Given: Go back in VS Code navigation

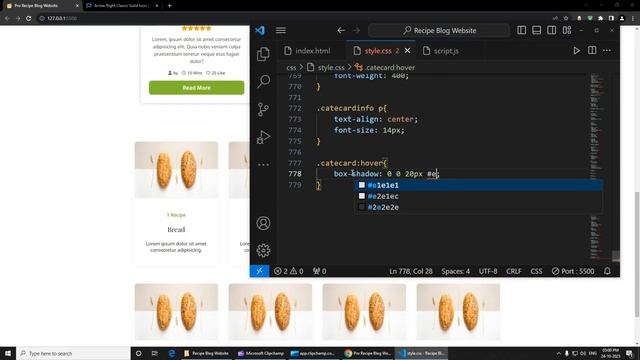Looking at the screenshot, I should pyautogui.click(x=341, y=30).
